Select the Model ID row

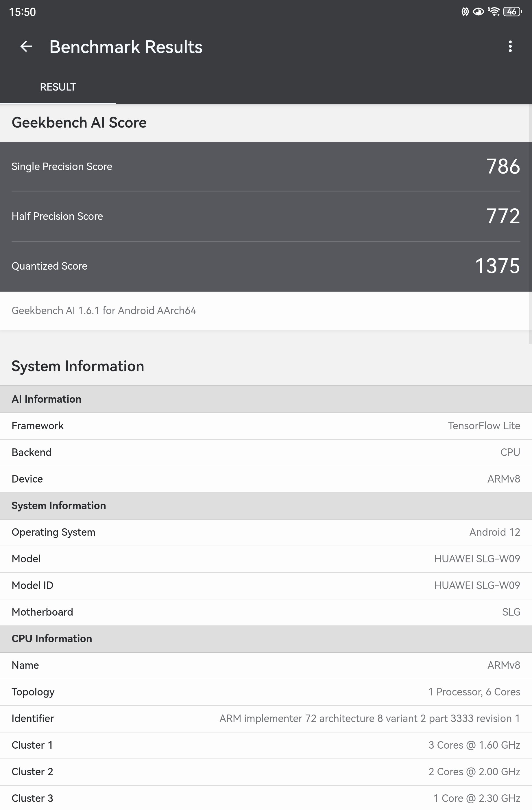tap(266, 586)
